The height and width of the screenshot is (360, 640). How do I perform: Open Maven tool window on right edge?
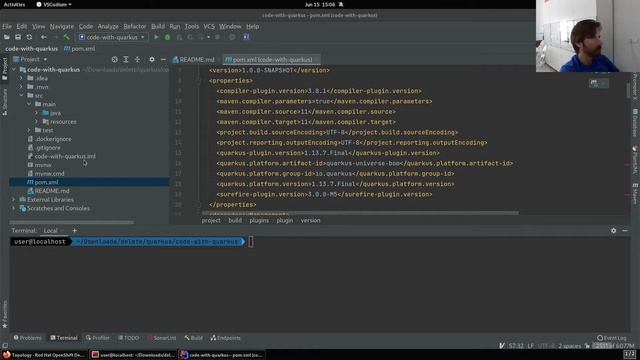[635, 193]
